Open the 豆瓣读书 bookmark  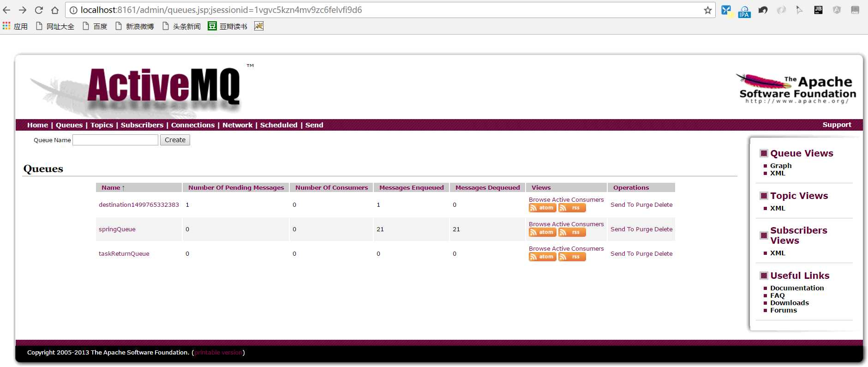pos(227,26)
